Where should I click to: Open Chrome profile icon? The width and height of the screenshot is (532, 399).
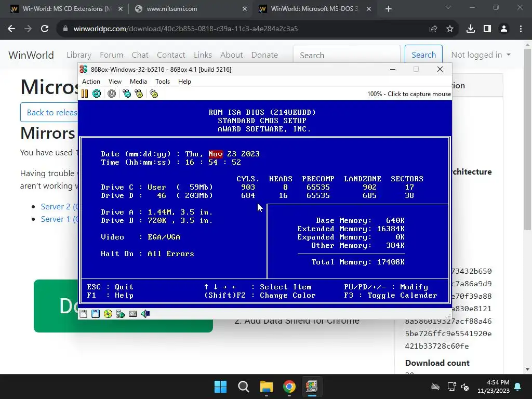(x=504, y=29)
